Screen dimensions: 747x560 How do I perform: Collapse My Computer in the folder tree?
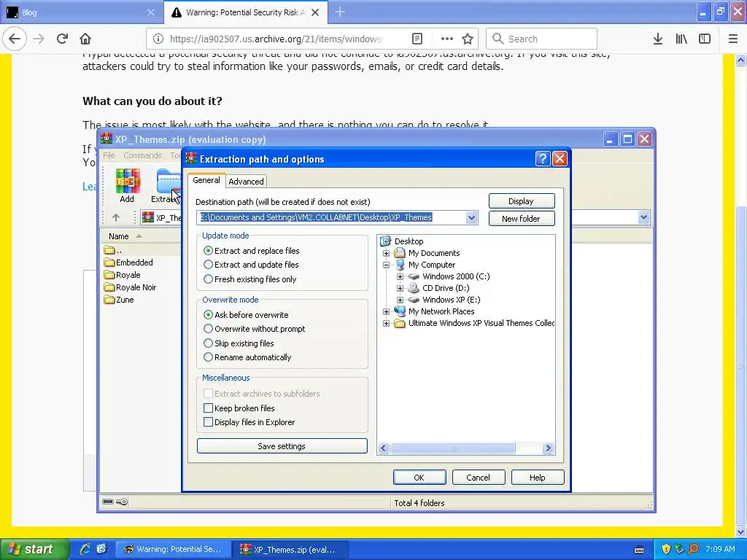click(x=387, y=265)
